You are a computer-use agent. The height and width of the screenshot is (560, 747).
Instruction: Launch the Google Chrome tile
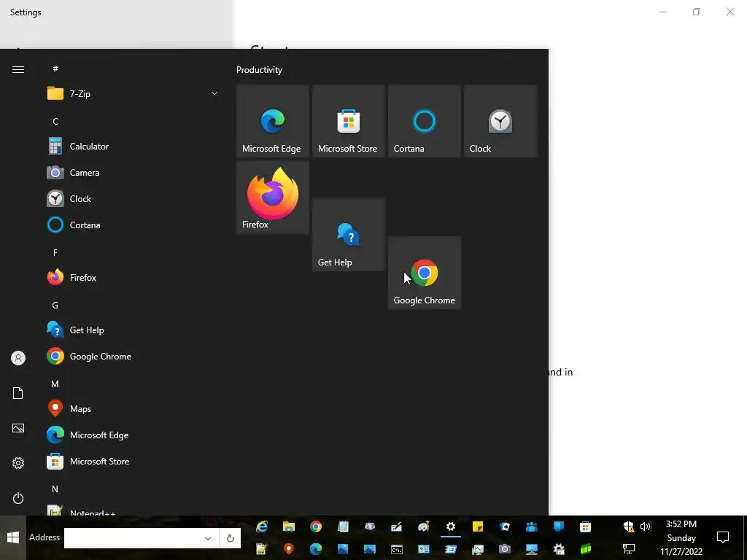click(x=424, y=273)
